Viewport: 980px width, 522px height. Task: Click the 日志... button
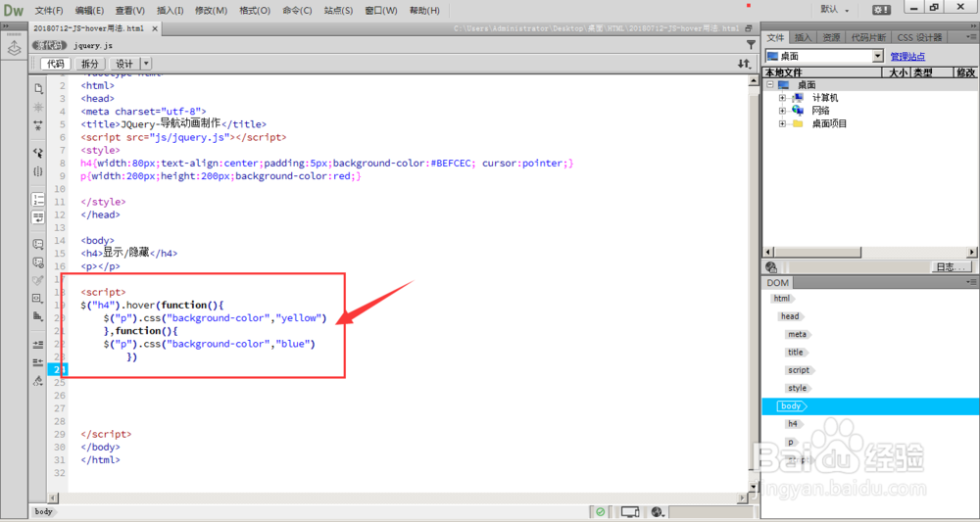click(952, 267)
